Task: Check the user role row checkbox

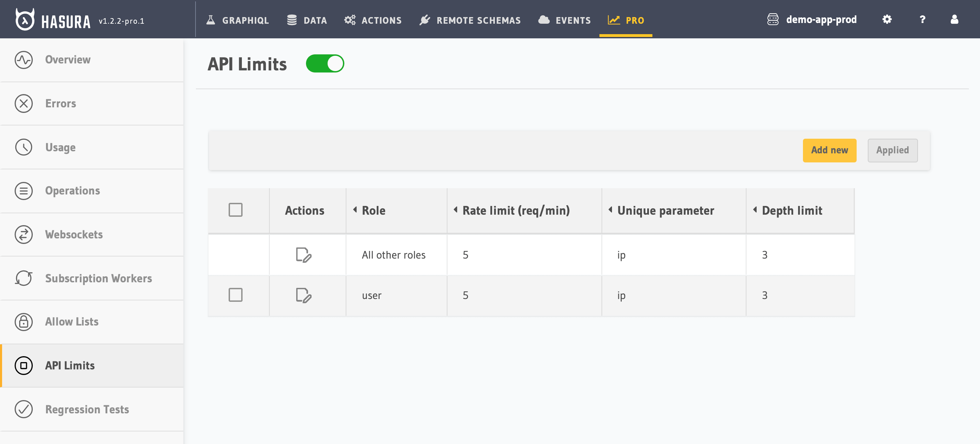Action: (236, 295)
